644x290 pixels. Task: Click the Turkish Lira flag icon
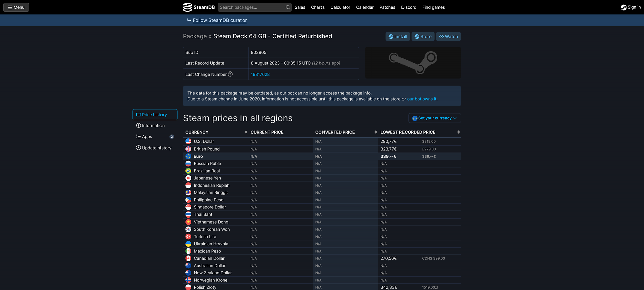click(x=188, y=237)
